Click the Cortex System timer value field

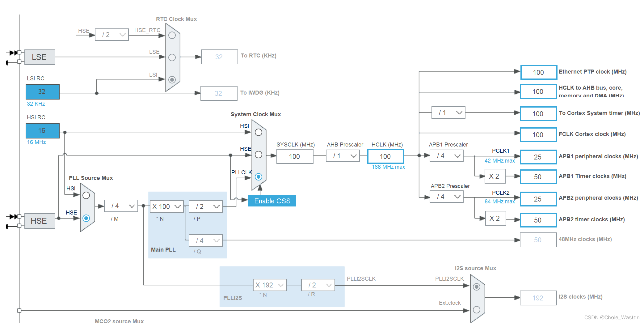tap(538, 114)
